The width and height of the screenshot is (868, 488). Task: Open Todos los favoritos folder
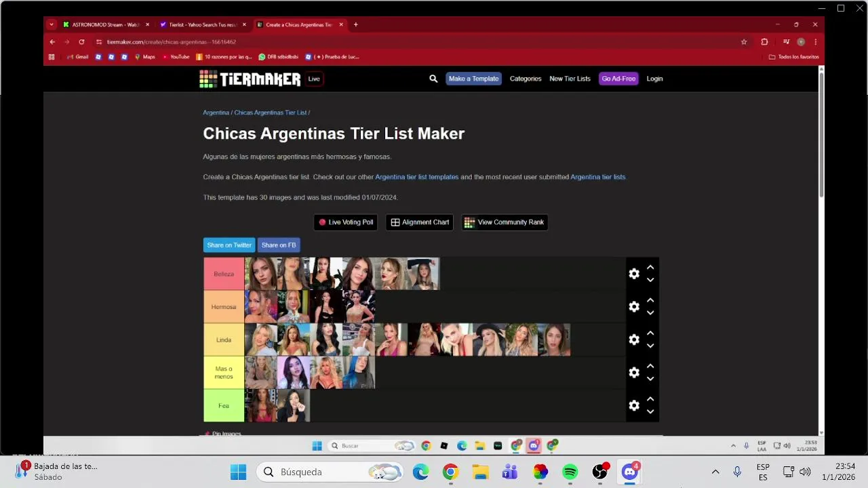(793, 57)
